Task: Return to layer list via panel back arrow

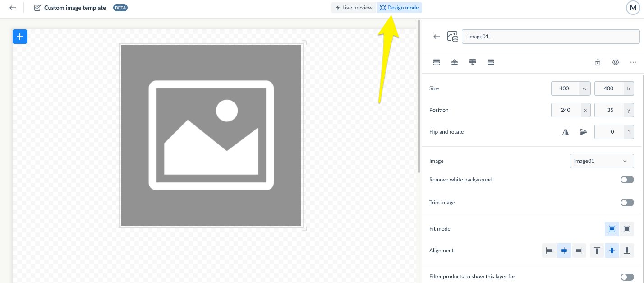Action: (437, 37)
